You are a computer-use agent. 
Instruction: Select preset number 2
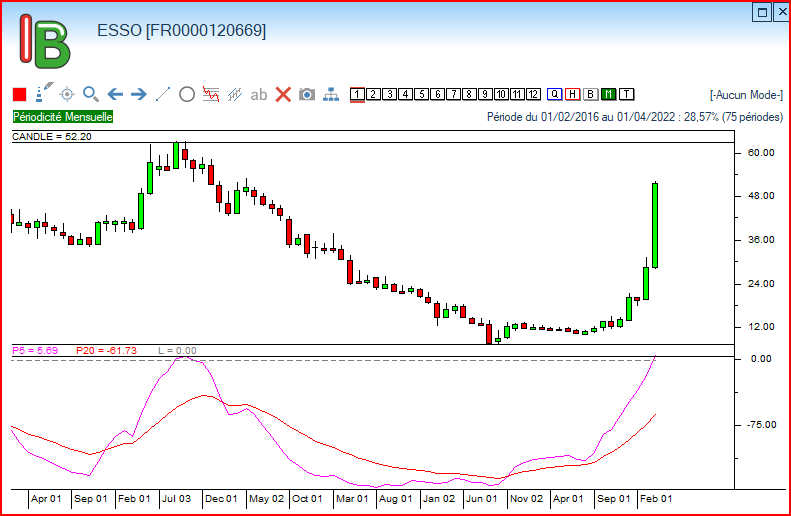[x=373, y=94]
